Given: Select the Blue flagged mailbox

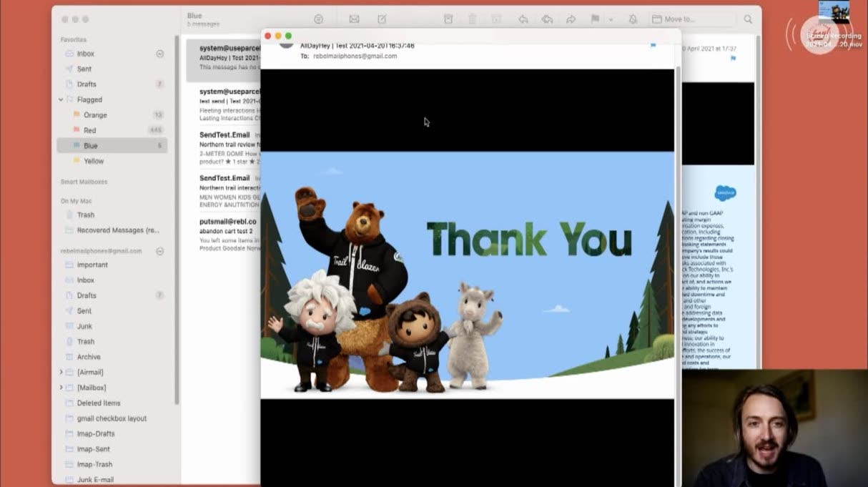Looking at the screenshot, I should click(111, 145).
